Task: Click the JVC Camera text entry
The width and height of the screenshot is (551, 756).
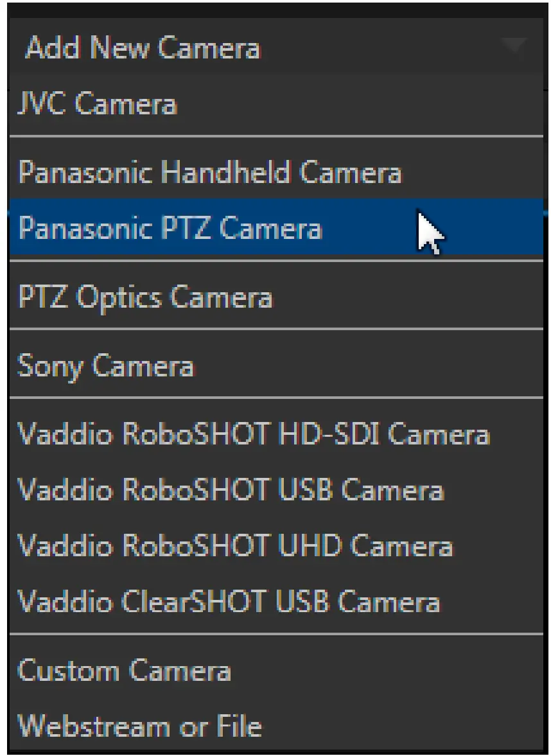Action: tap(96, 103)
